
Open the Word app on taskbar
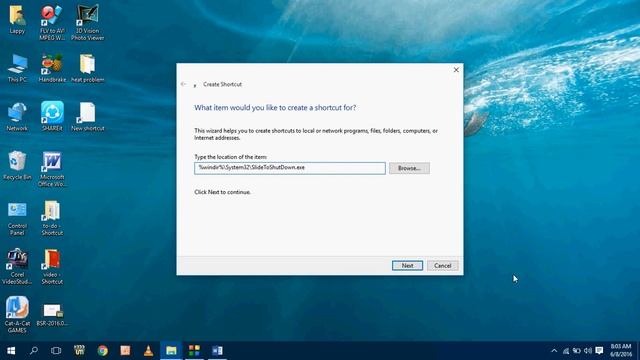217,351
